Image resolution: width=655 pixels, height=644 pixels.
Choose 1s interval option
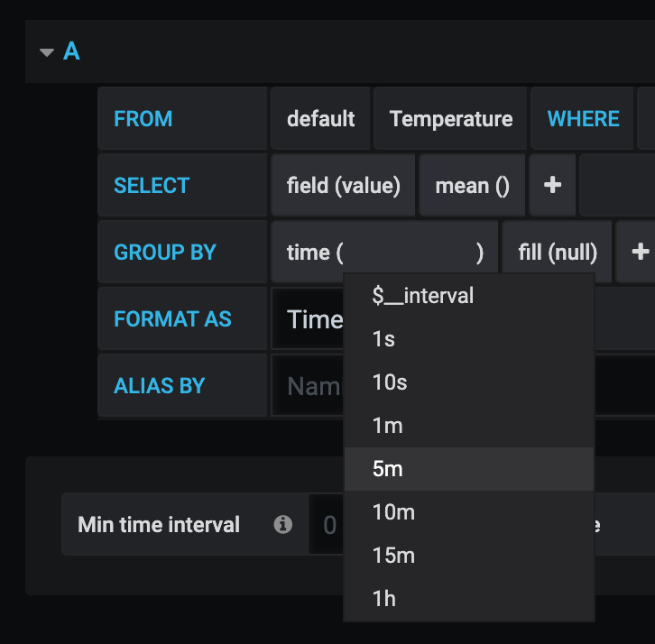(x=383, y=339)
